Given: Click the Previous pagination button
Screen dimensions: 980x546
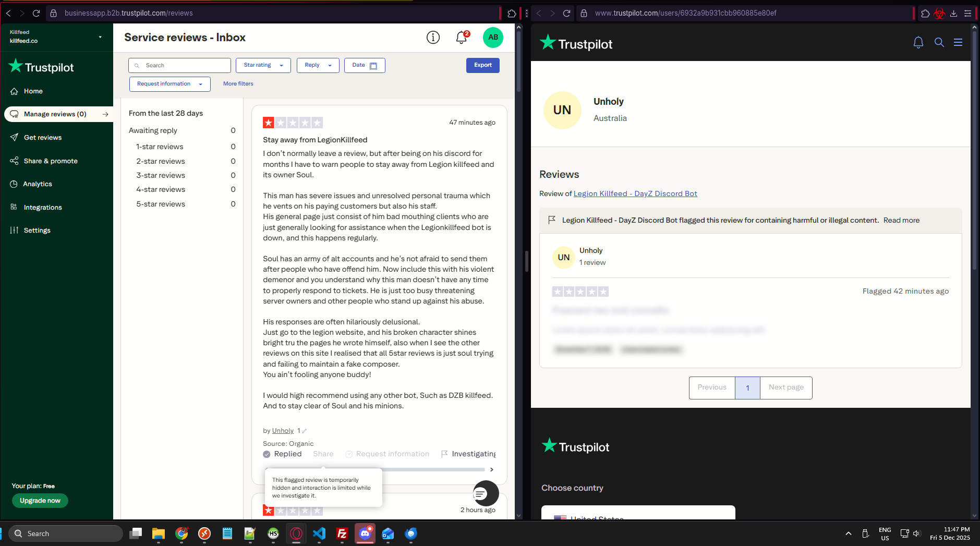Looking at the screenshot, I should coord(712,387).
